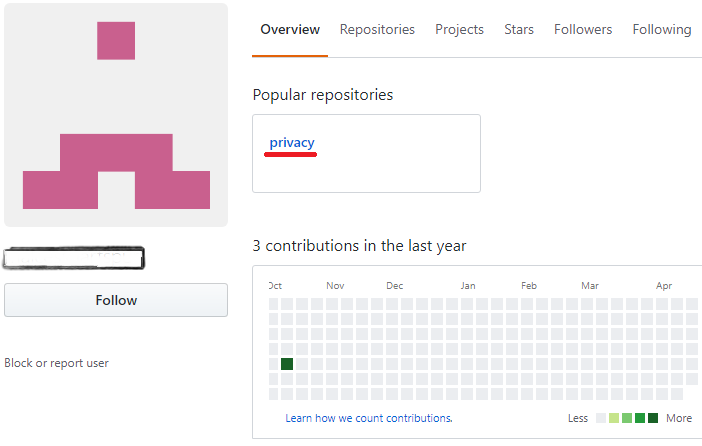The height and width of the screenshot is (446, 702).
Task: Click the gray cell above the dark green square
Action: pos(287,349)
